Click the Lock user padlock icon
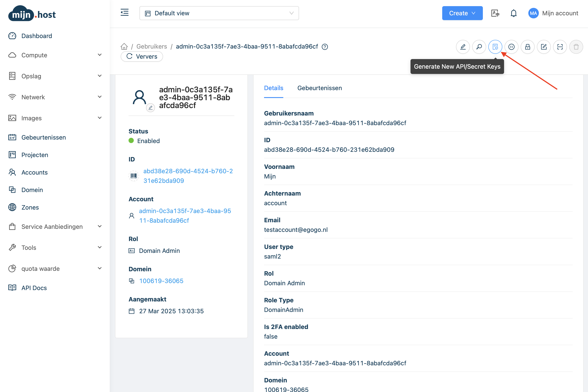The image size is (588, 392). click(527, 47)
